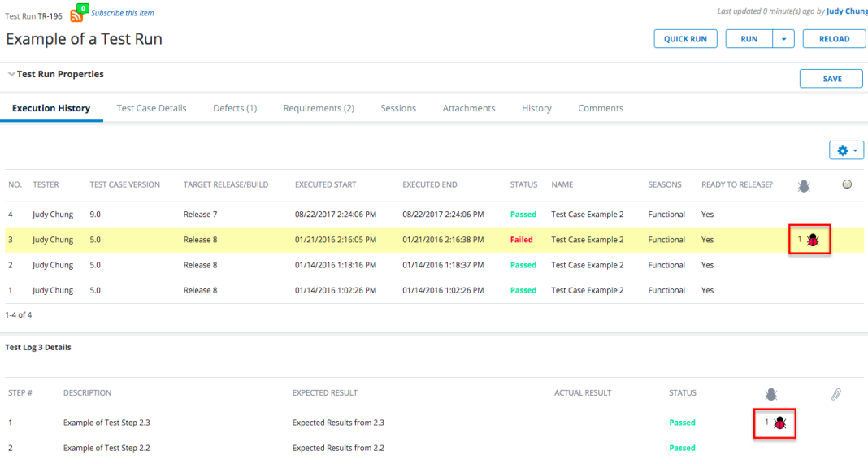Click the gray defect column header icon in Execution History

click(804, 186)
